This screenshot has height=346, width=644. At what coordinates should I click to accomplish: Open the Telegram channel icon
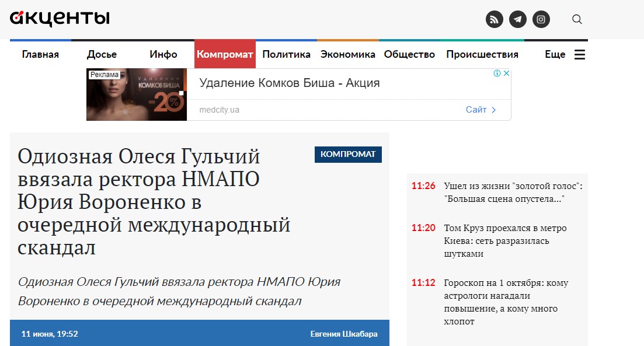(x=518, y=19)
